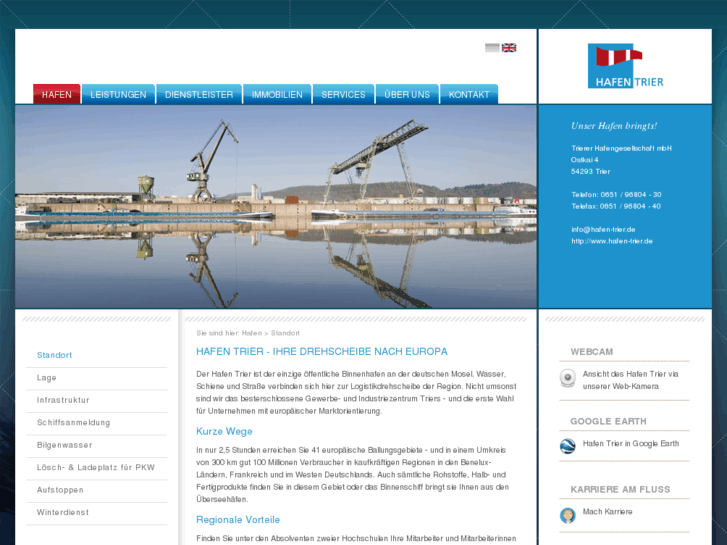The height and width of the screenshot is (545, 727).
Task: Click the Regionale Vorteile subheading
Action: (238, 519)
